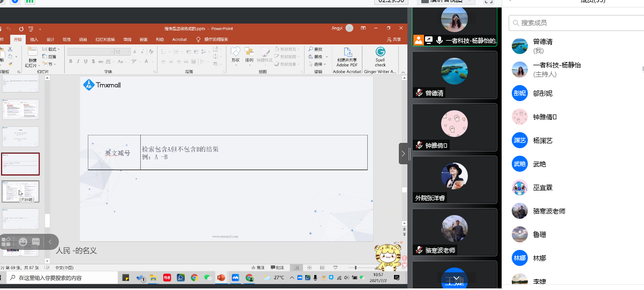
Task: Switch to the Acrobat ribbon tab
Action: (179, 39)
